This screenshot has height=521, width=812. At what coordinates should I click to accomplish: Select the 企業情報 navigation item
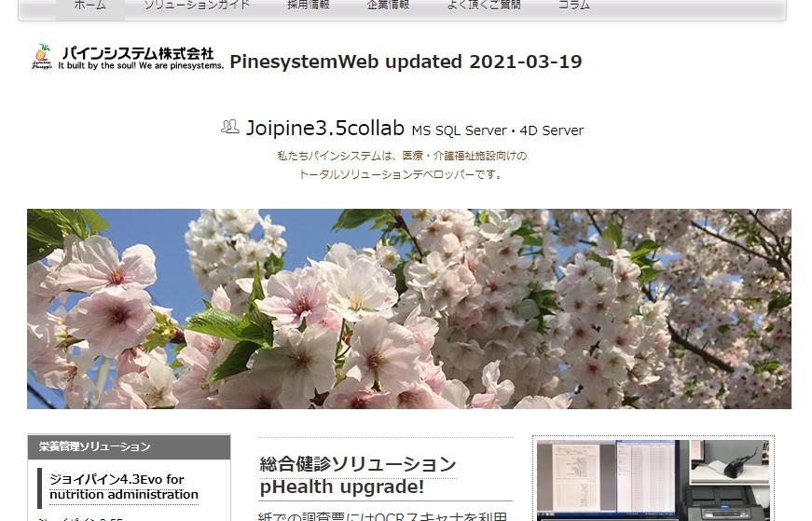(x=389, y=6)
